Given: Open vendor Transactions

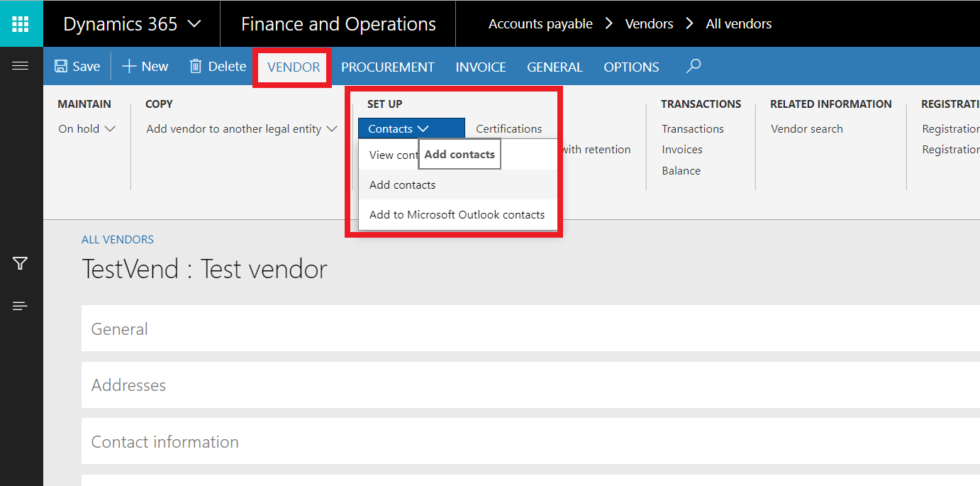Looking at the screenshot, I should coord(692,128).
